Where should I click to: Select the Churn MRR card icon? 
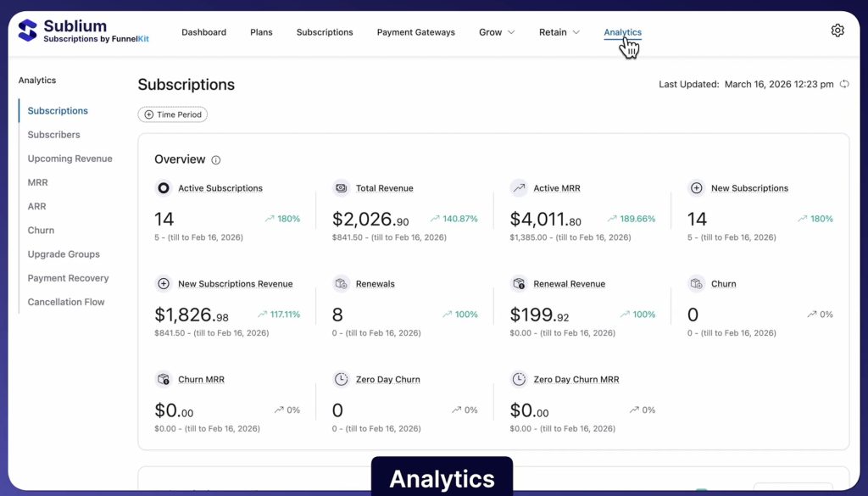[163, 380]
